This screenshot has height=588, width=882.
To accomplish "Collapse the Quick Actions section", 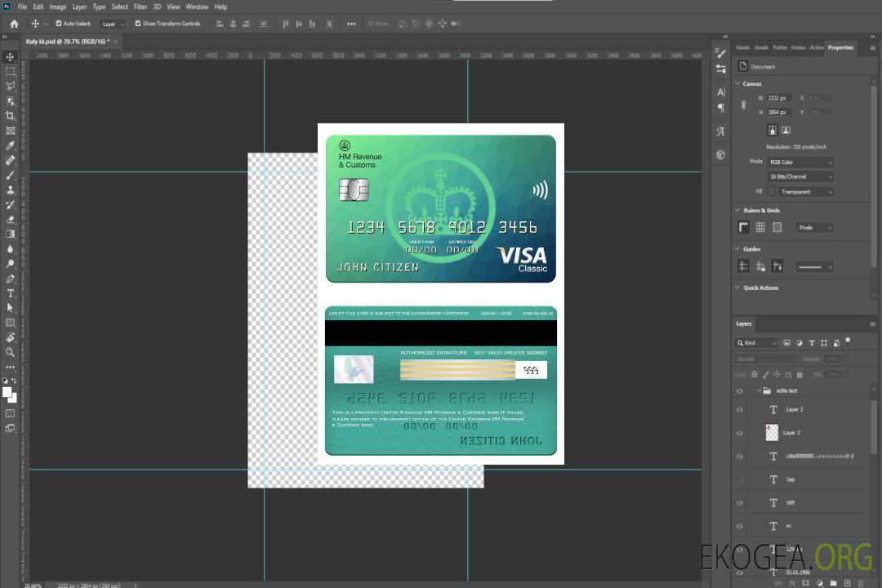I will click(x=738, y=287).
